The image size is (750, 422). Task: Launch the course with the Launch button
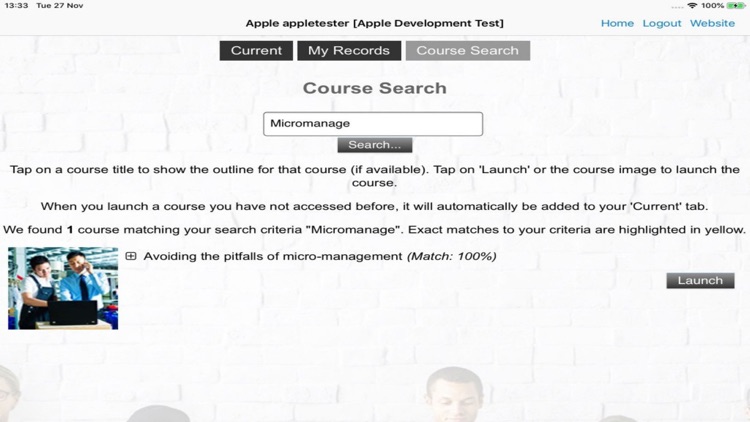(700, 280)
